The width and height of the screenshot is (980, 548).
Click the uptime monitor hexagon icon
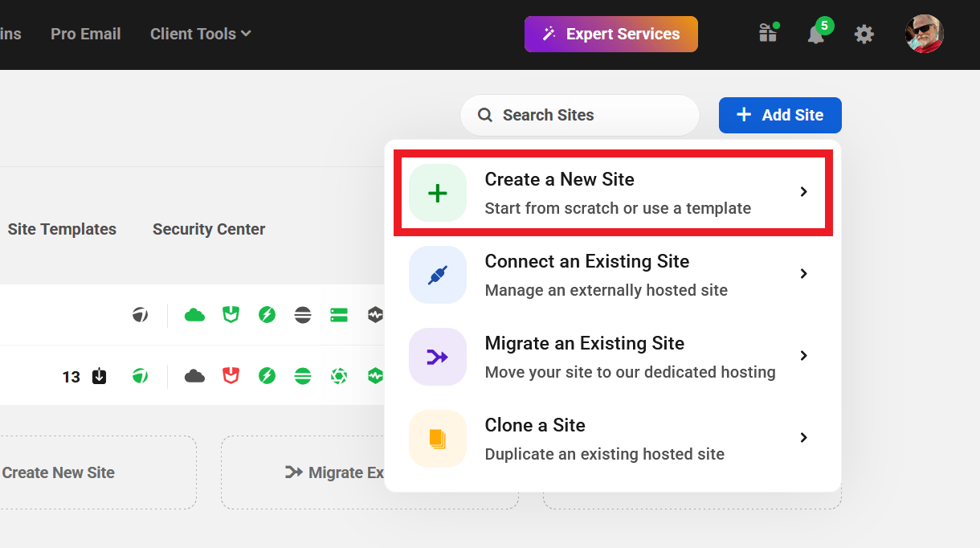(x=374, y=314)
